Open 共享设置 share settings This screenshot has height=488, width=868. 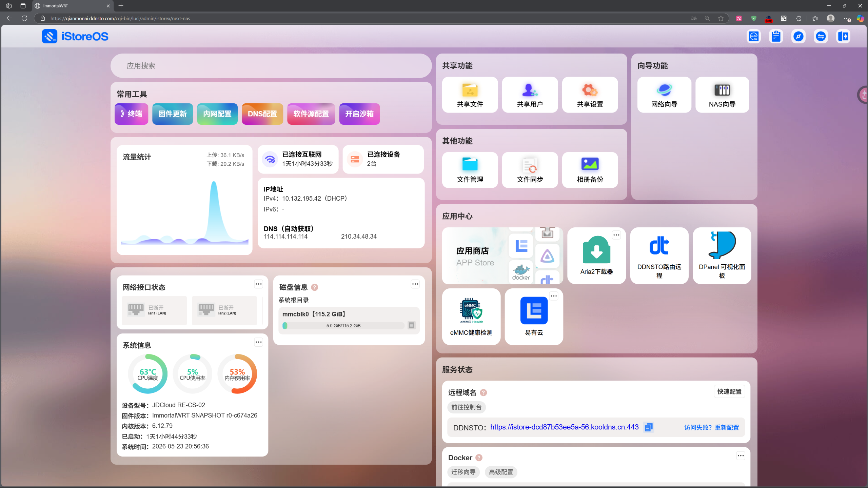pos(590,95)
